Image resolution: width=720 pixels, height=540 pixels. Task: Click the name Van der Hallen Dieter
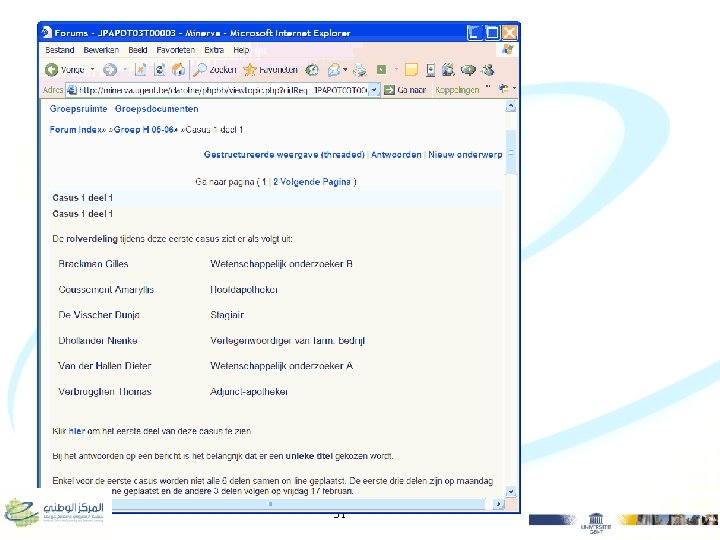(105, 366)
